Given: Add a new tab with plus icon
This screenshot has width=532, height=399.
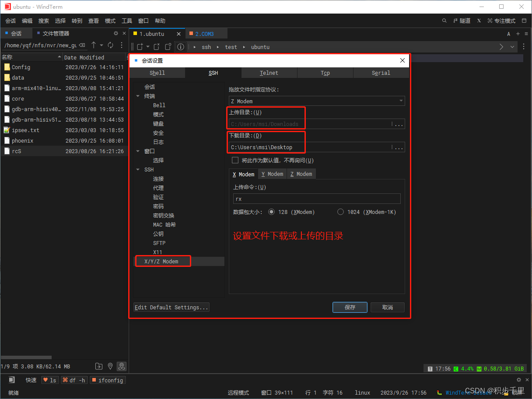Looking at the screenshot, I should tap(518, 34).
